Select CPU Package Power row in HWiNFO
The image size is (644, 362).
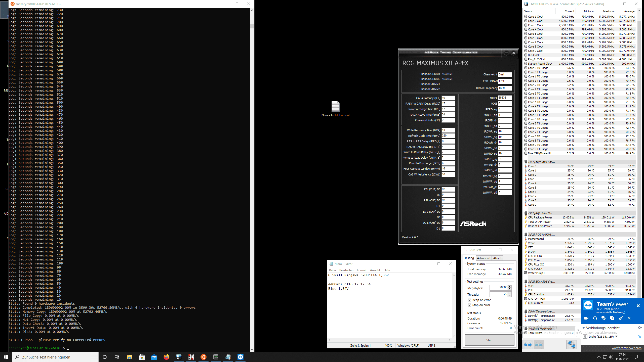click(580, 217)
